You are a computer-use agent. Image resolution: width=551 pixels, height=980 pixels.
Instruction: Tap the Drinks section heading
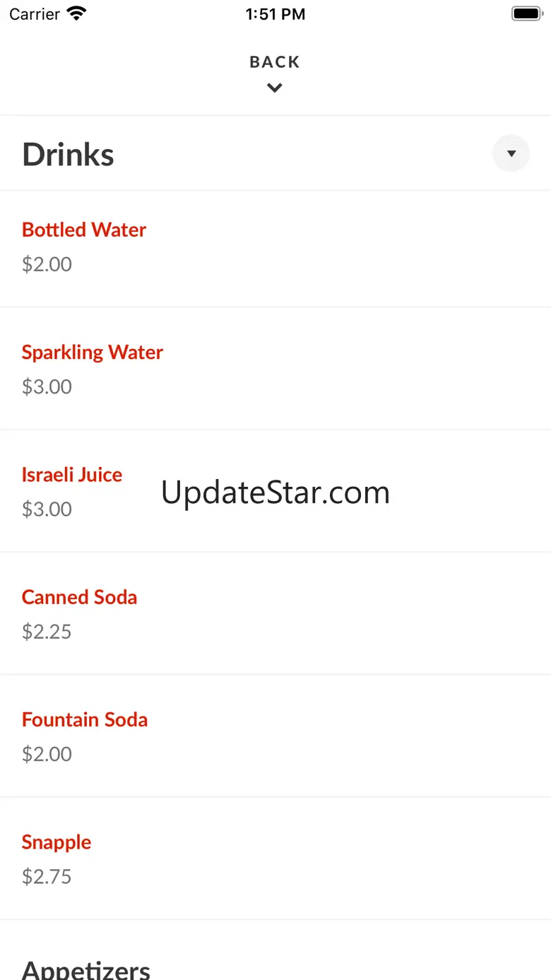tap(69, 155)
